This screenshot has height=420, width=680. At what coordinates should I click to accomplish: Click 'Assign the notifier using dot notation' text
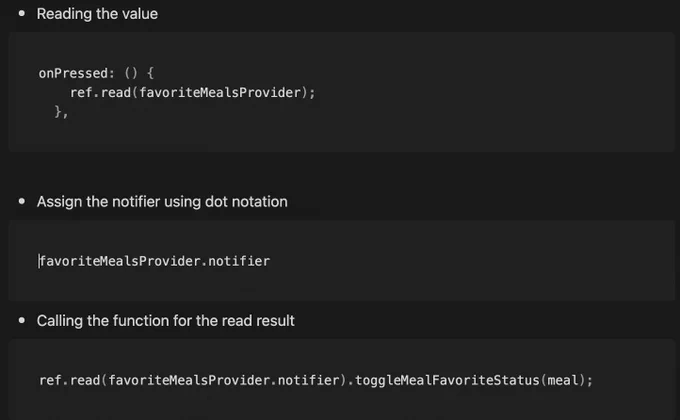coord(162,202)
